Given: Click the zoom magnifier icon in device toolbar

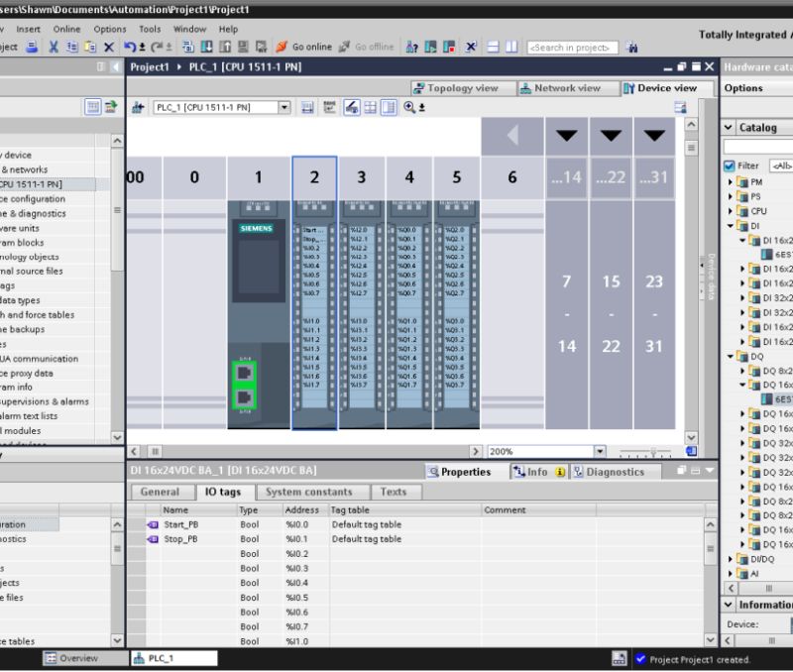Looking at the screenshot, I should 409,107.
